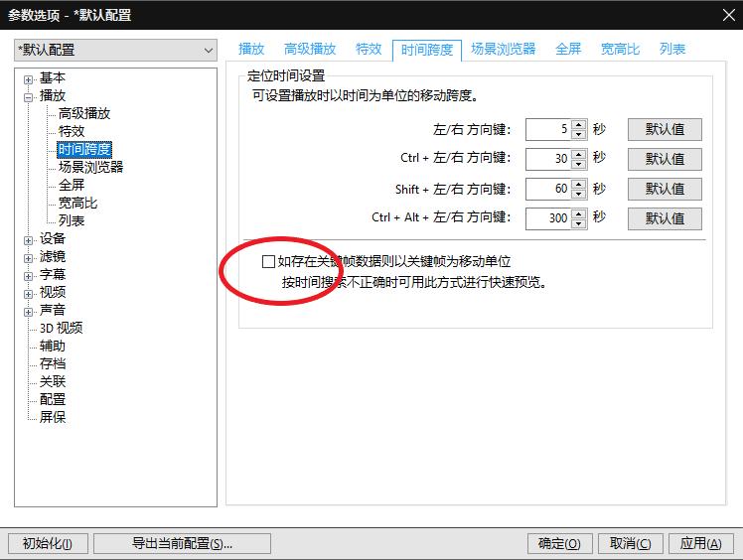The height and width of the screenshot is (560, 743).
Task: Click the Ctrl + Alt + 左/右 seconds field
Action: coord(548,218)
